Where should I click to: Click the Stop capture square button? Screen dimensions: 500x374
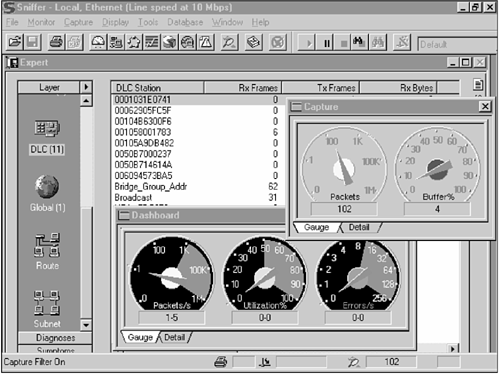click(343, 43)
